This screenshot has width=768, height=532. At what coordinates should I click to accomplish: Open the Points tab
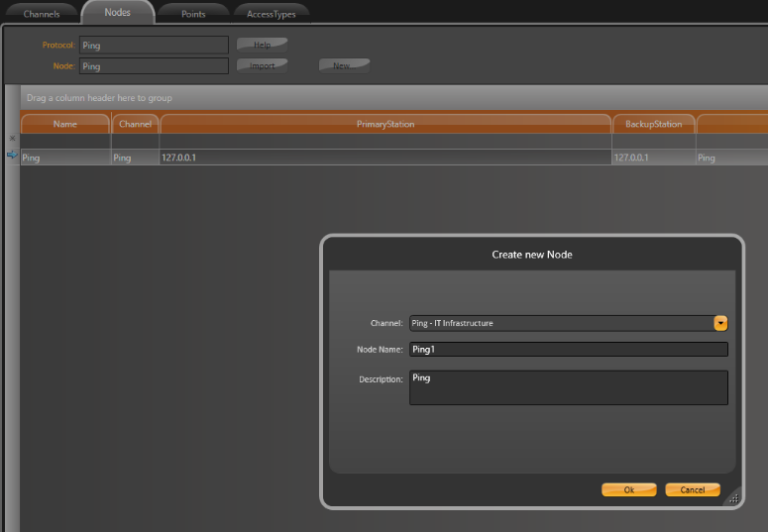(193, 14)
